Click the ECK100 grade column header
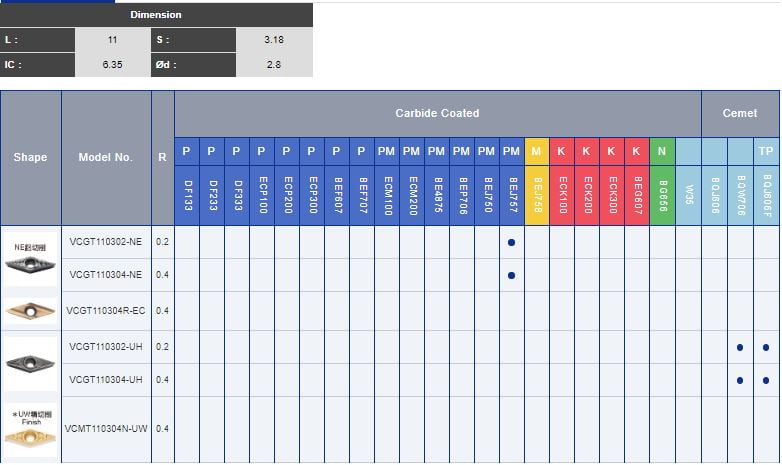The image size is (782, 465). [562, 195]
